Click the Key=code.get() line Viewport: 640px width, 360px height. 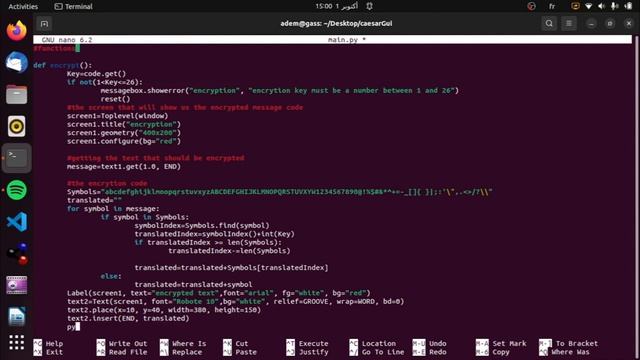[x=97, y=74]
